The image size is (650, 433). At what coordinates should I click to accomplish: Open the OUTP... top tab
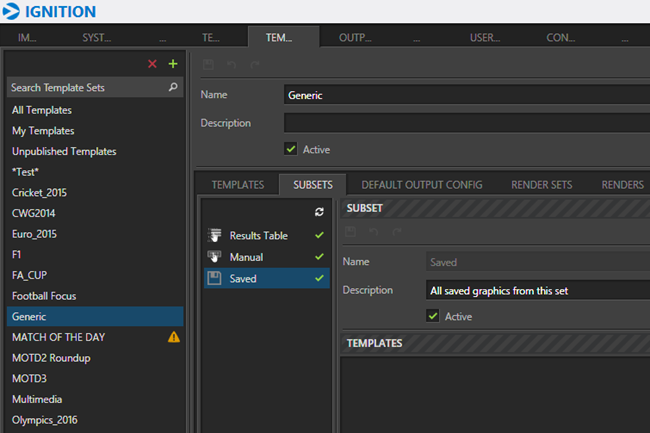tap(355, 38)
